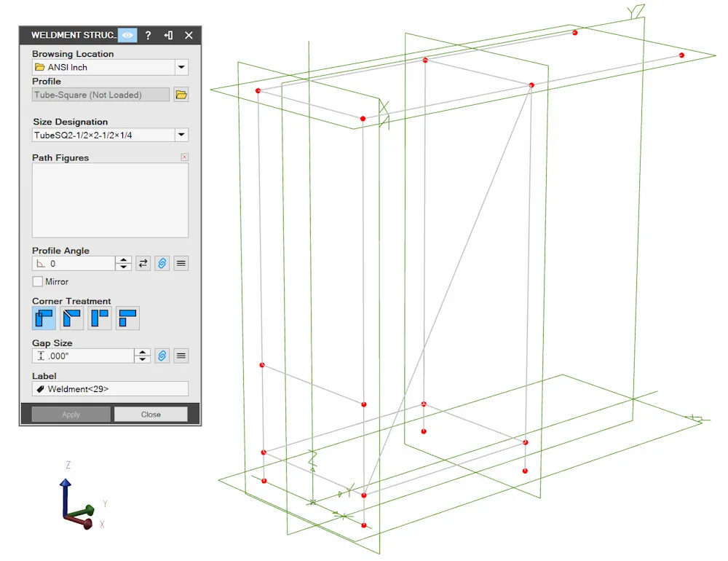The image size is (728, 561).
Task: Clear path figures with the red X icon
Action: click(x=185, y=157)
